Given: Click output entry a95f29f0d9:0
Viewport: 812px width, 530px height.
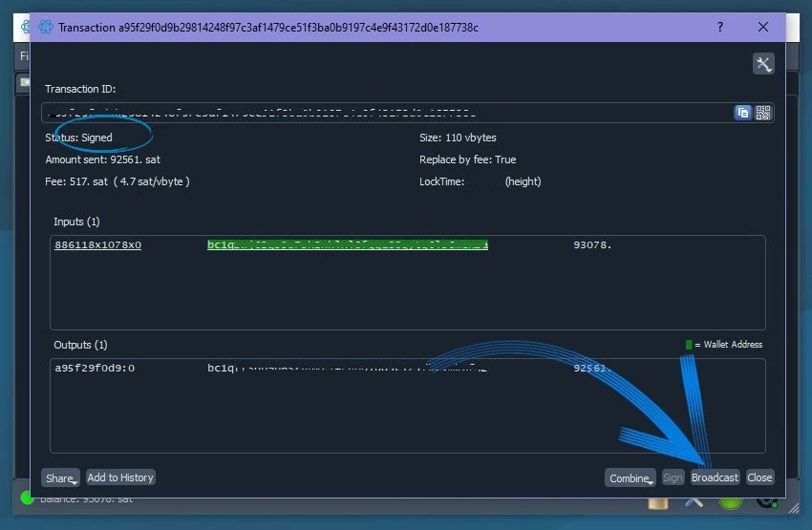Looking at the screenshot, I should pyautogui.click(x=95, y=368).
